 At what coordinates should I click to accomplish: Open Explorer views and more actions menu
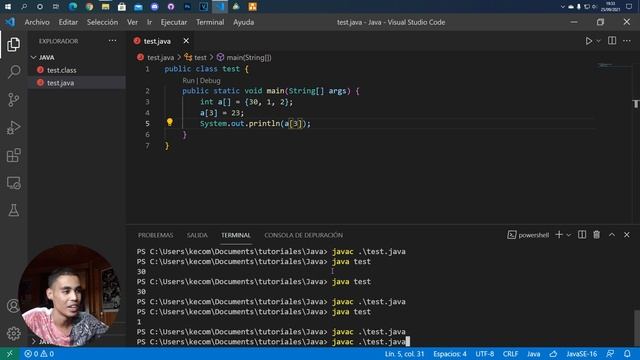112,41
